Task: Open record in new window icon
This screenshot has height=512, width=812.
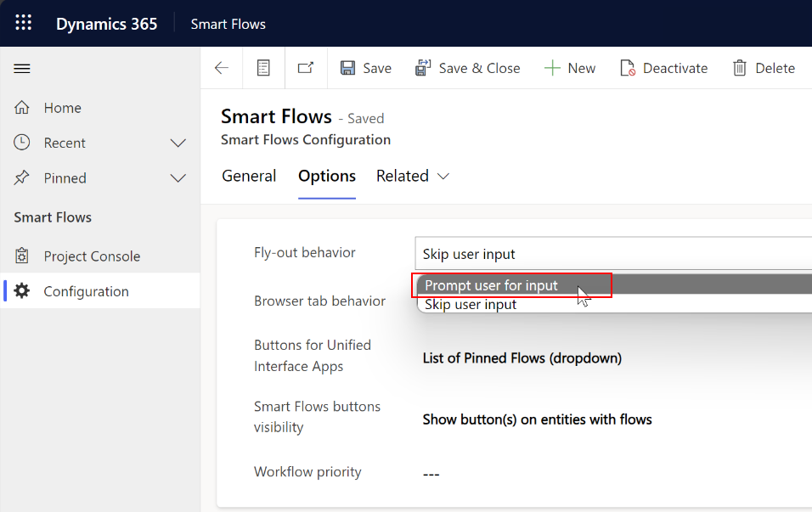Action: point(306,68)
